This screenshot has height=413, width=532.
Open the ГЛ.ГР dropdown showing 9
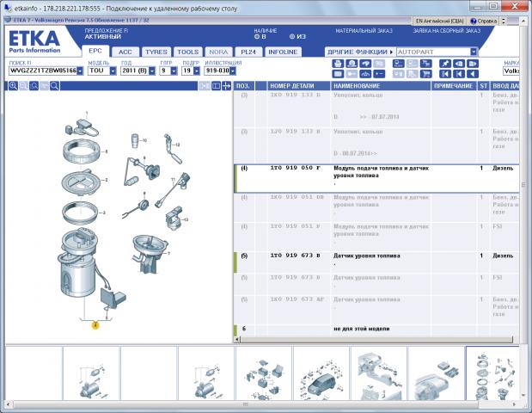[x=174, y=71]
